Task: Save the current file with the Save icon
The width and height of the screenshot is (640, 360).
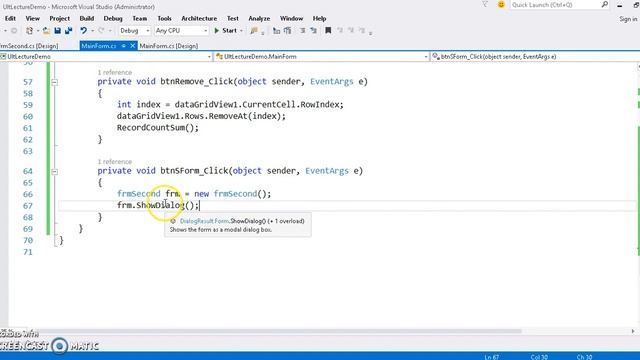Action: coord(57,31)
